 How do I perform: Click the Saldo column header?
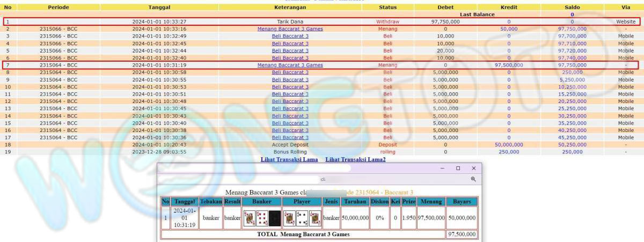pos(572,8)
